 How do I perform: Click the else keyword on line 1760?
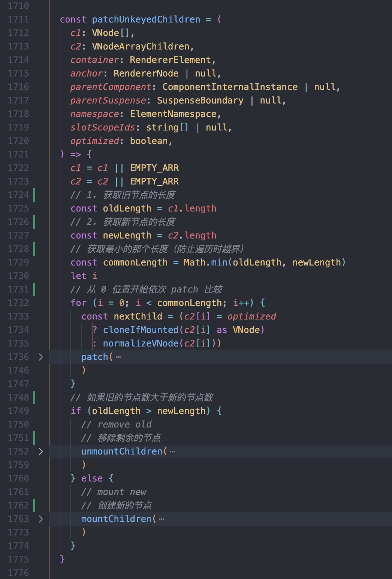click(92, 478)
